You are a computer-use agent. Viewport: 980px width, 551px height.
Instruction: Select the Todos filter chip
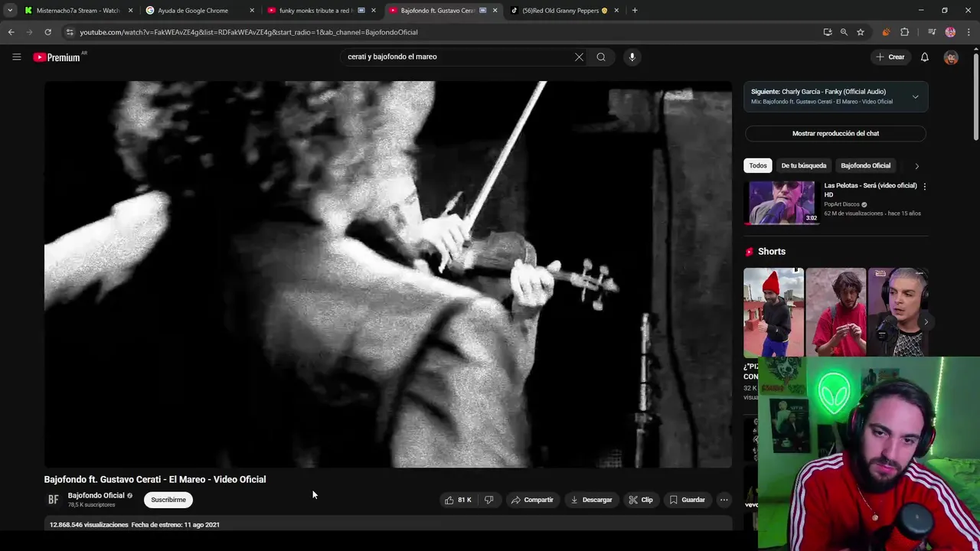click(x=758, y=165)
